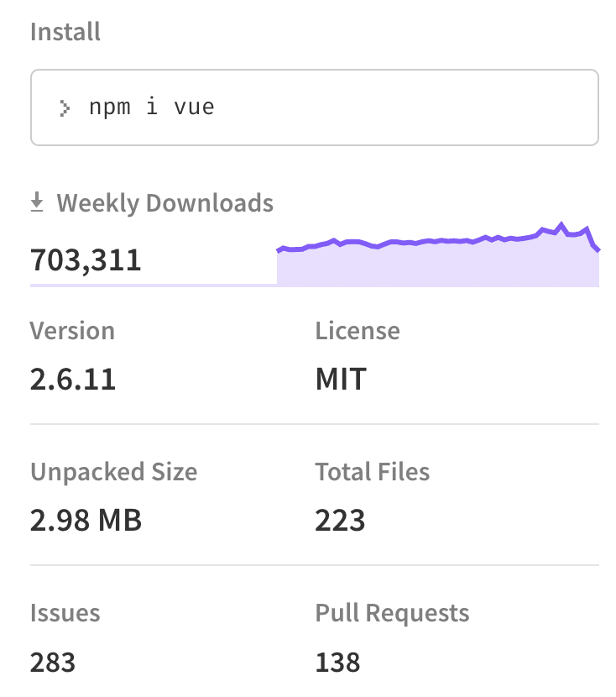Click the Weekly Downloads label
This screenshot has width=616, height=697.
(x=164, y=203)
